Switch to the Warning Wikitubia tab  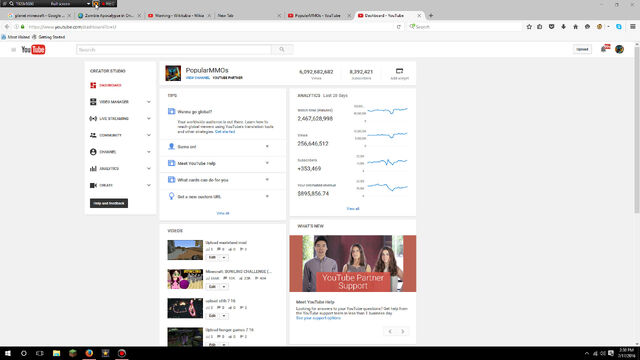tap(179, 16)
